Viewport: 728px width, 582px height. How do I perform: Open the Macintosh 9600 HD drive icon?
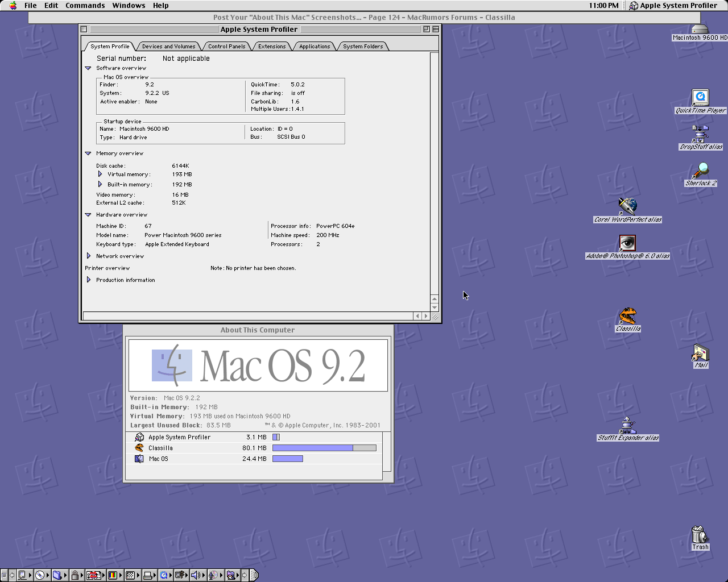[700, 30]
